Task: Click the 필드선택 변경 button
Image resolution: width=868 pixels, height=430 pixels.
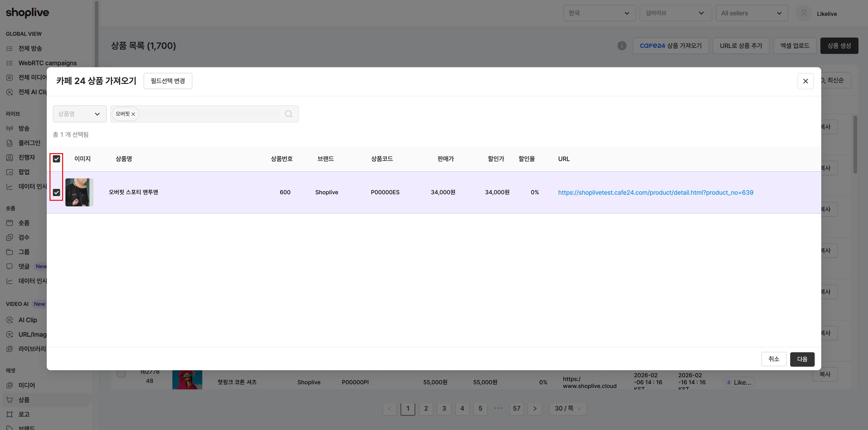Action: tap(168, 81)
